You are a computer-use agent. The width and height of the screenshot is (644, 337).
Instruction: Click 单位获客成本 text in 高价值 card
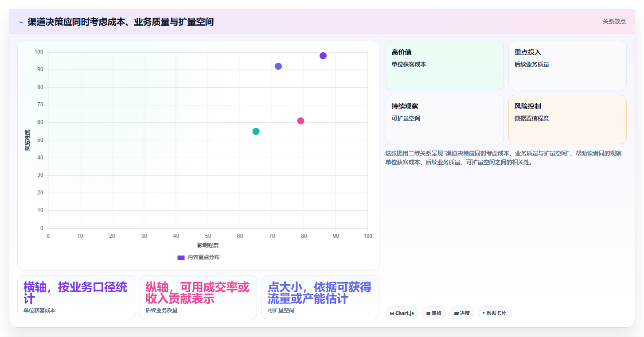pyautogui.click(x=409, y=64)
